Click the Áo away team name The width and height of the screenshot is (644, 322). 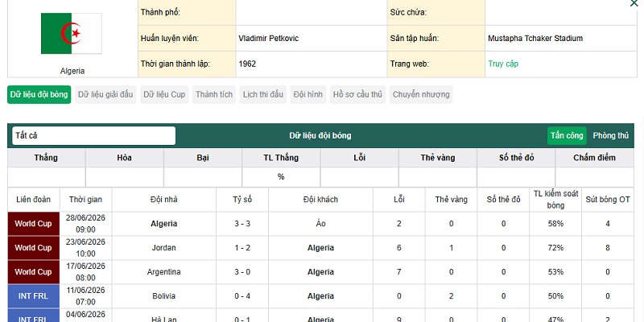(320, 224)
